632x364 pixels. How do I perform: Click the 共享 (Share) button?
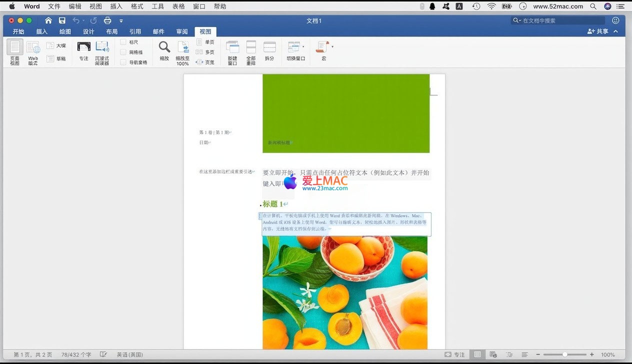tap(598, 31)
